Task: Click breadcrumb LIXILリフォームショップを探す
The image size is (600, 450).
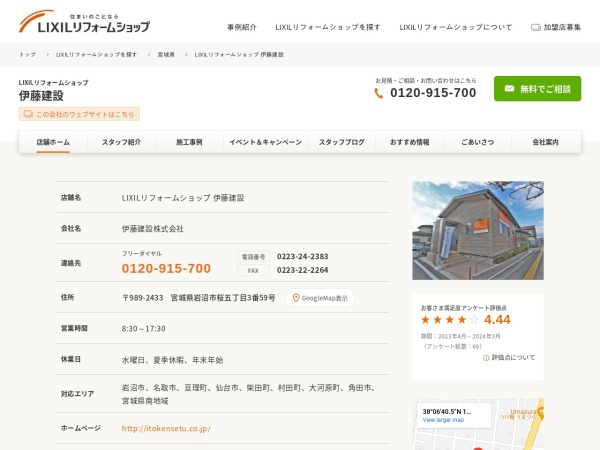Action: point(96,54)
